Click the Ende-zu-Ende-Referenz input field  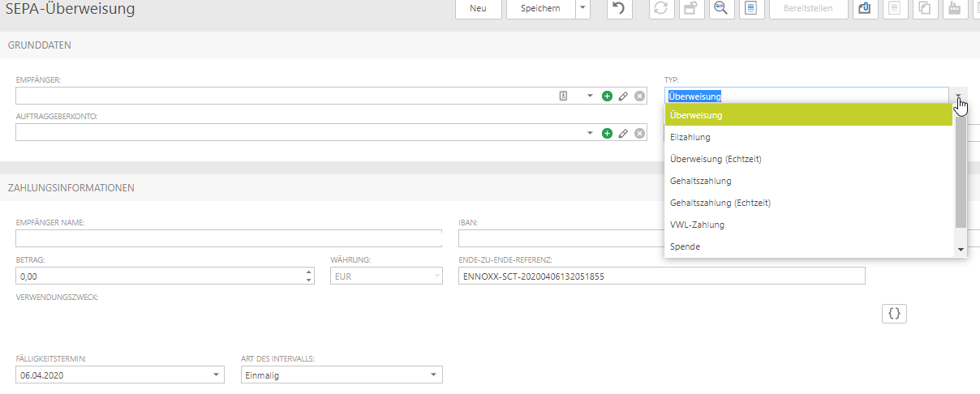tap(661, 276)
